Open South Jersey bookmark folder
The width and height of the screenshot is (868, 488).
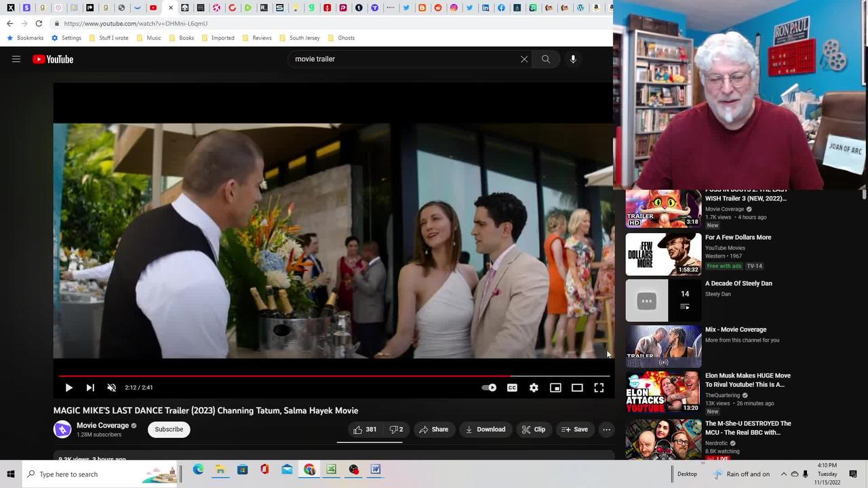click(299, 38)
